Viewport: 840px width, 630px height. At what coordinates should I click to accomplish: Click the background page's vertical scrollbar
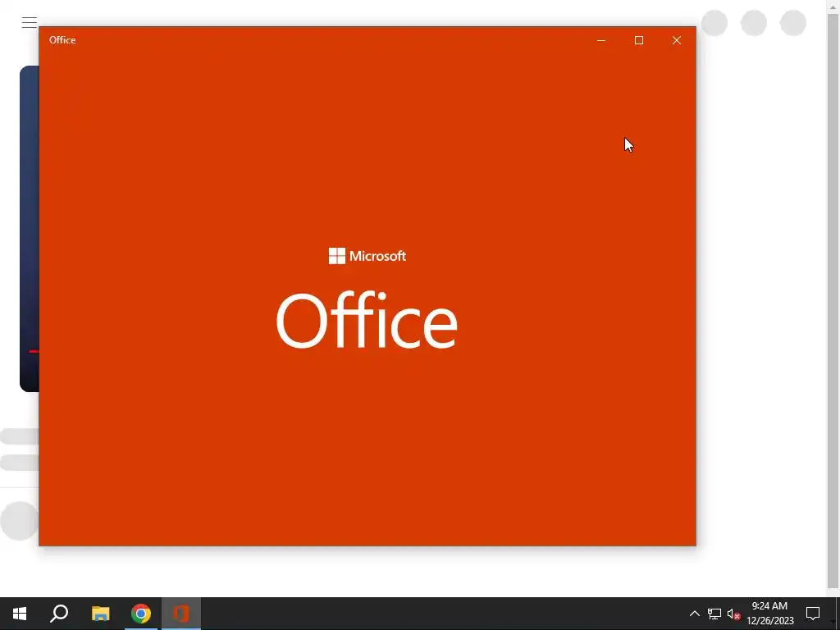coord(833,300)
